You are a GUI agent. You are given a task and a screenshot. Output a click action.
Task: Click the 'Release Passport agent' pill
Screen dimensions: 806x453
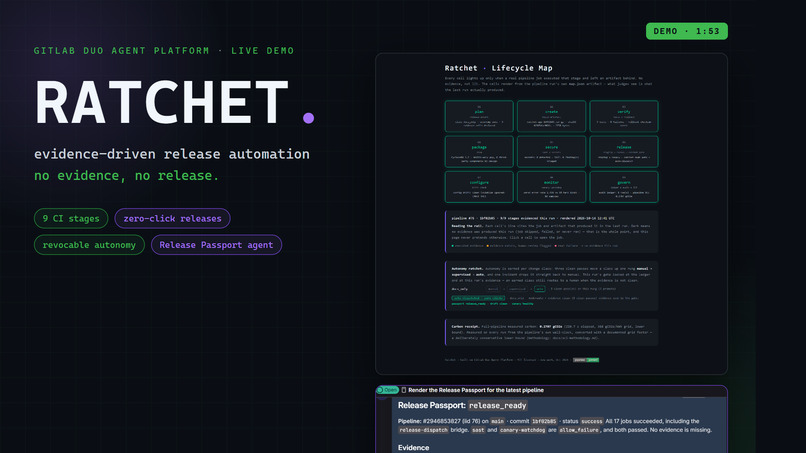[216, 245]
